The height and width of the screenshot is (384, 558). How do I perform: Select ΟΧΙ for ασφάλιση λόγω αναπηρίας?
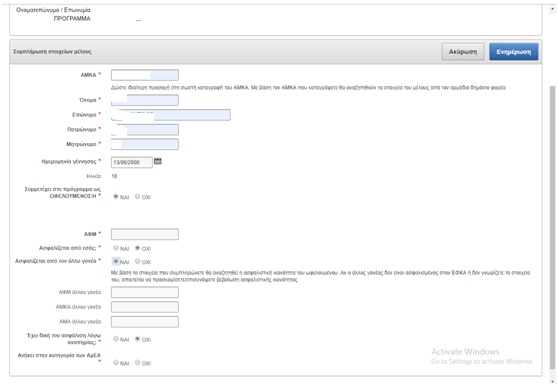tap(137, 339)
